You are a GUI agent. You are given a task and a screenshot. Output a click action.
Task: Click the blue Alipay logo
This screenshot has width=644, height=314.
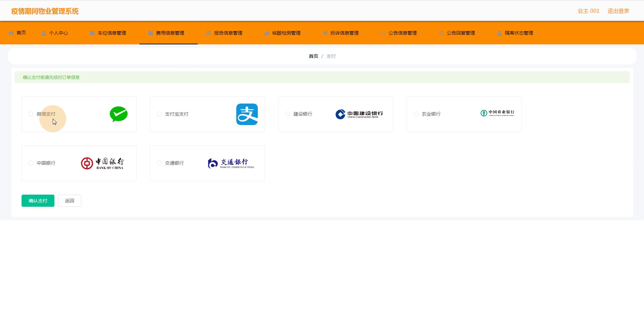click(x=247, y=114)
